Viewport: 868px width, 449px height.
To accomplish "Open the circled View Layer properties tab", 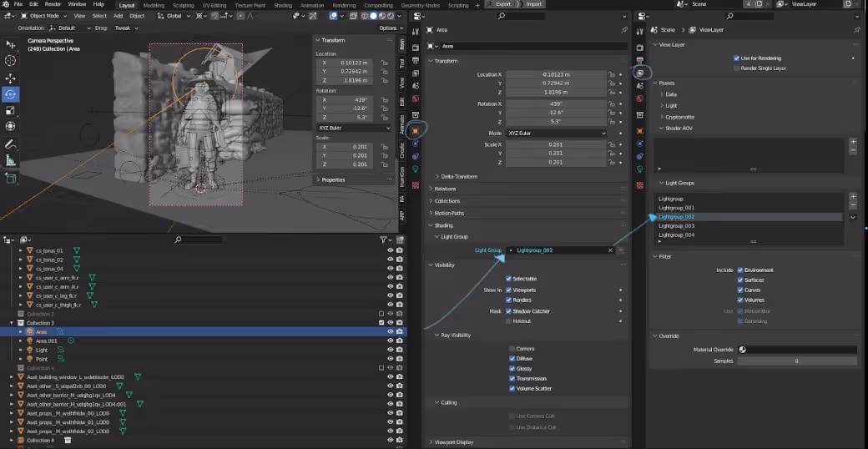I will tap(640, 73).
